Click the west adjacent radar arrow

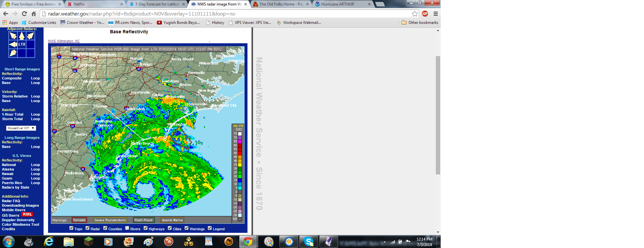13,44
